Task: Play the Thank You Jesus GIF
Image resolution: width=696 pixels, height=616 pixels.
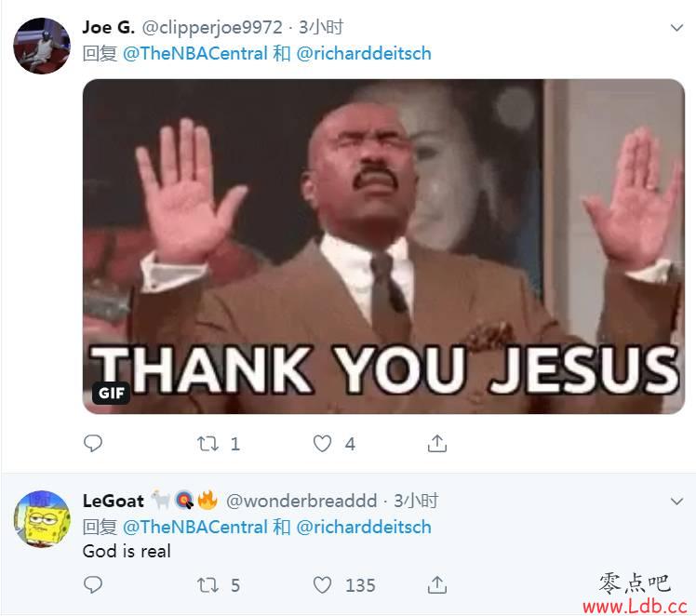Action: click(x=383, y=247)
